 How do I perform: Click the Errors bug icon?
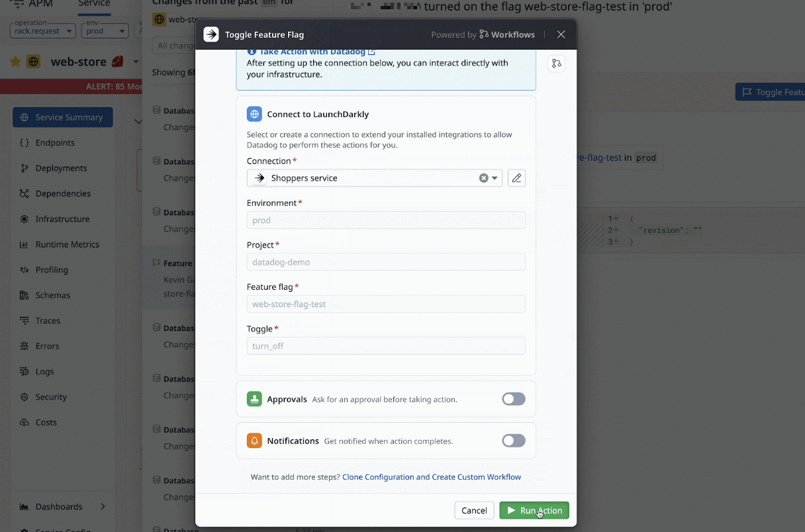pos(24,346)
